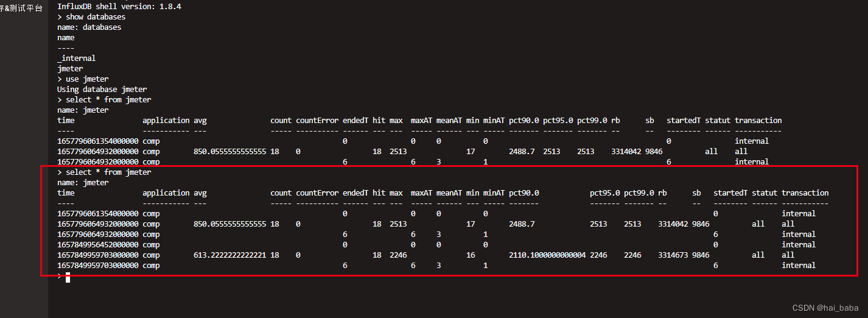The image size is (868, 318).
Task: Click the blinking cursor at the empty prompt
Action: (68, 277)
